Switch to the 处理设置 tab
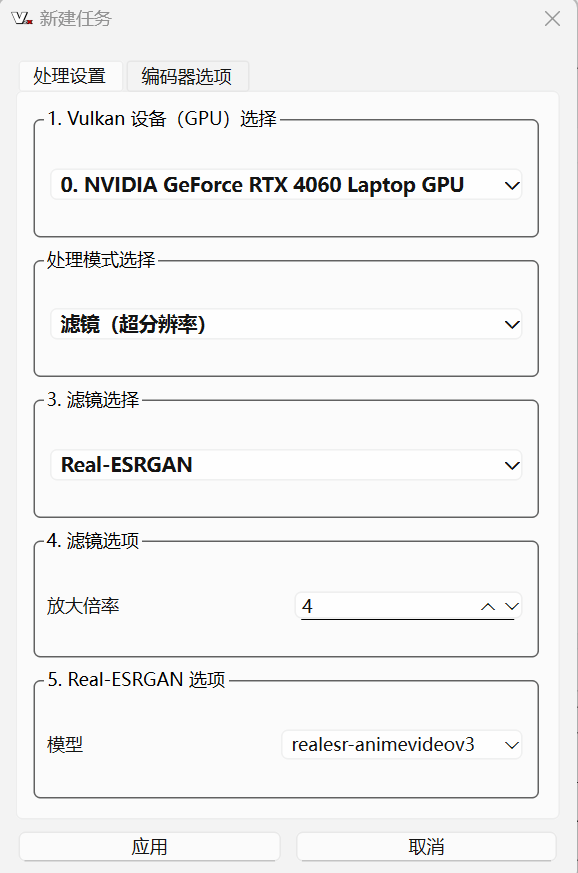Screen dimensions: 578x873 [70, 76]
